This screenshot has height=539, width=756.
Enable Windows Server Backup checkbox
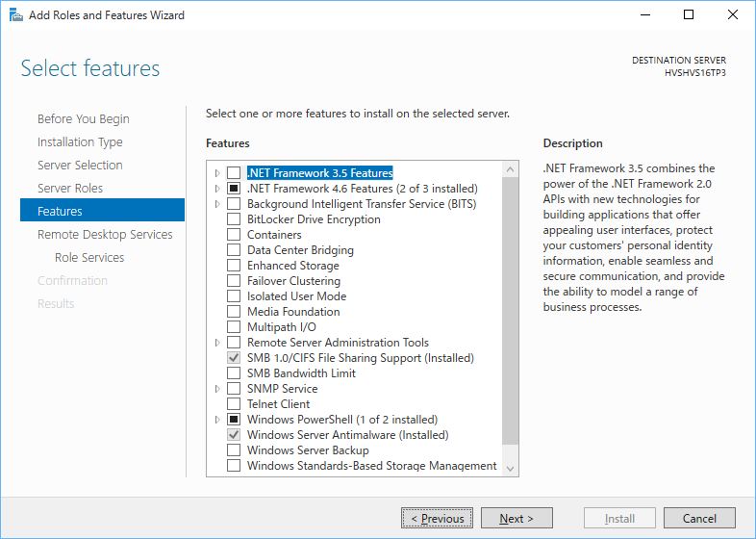[x=234, y=450]
